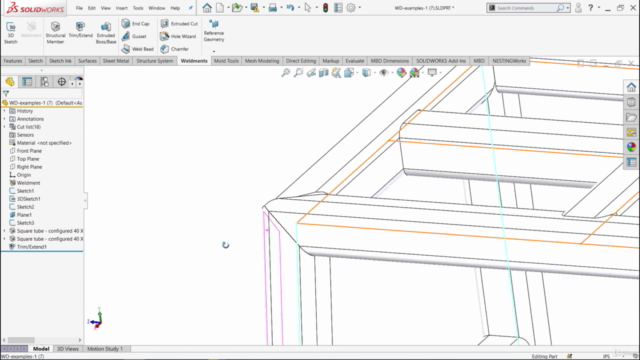Add an End Cap
This screenshot has width=640, height=360.
(x=136, y=24)
